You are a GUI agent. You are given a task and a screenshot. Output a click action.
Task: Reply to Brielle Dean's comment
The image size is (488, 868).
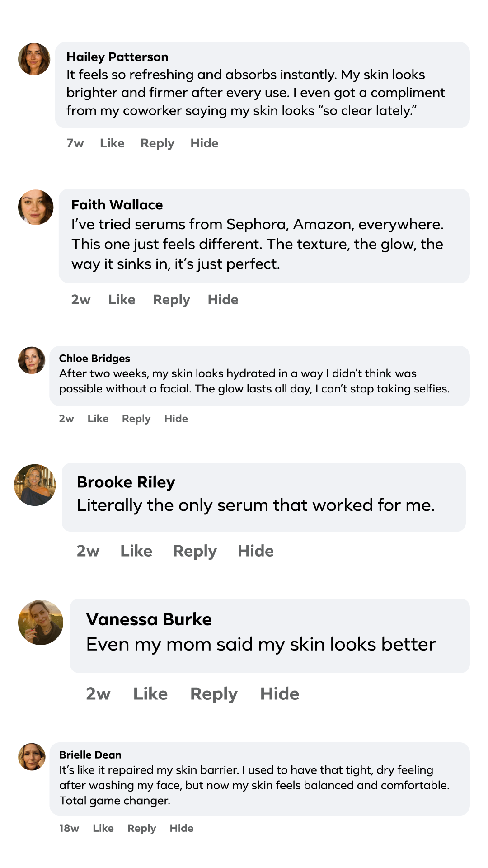pyautogui.click(x=141, y=828)
